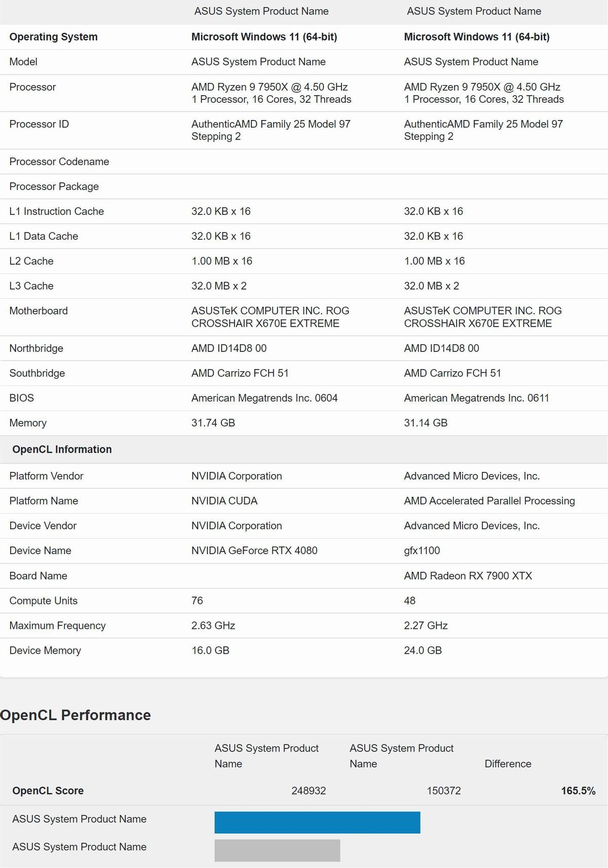
Task: Click the 248932 OpenCL score value
Action: click(x=309, y=791)
